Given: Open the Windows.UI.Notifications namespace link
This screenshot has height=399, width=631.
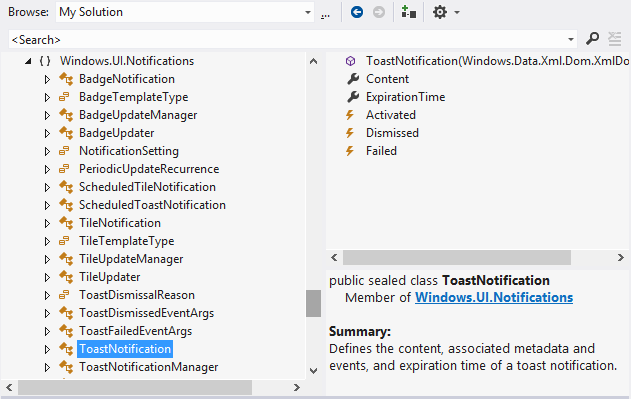Looking at the screenshot, I should (494, 298).
